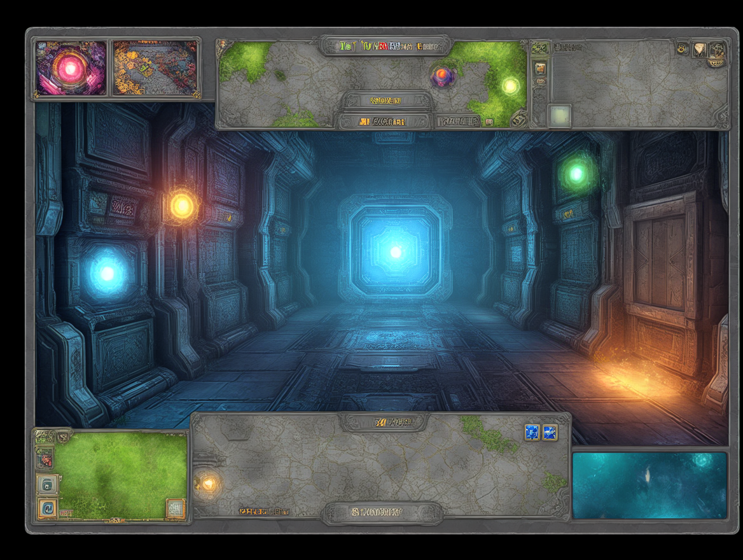The image size is (743, 560).
Task: Click the green leafy icon in the top-right panel
Action: pyautogui.click(x=539, y=48)
